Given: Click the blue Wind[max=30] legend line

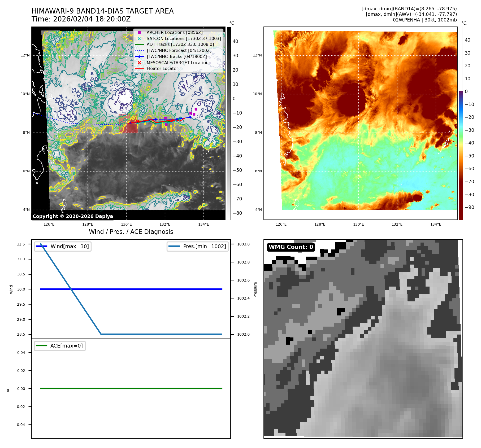Looking at the screenshot, I should pos(41,246).
